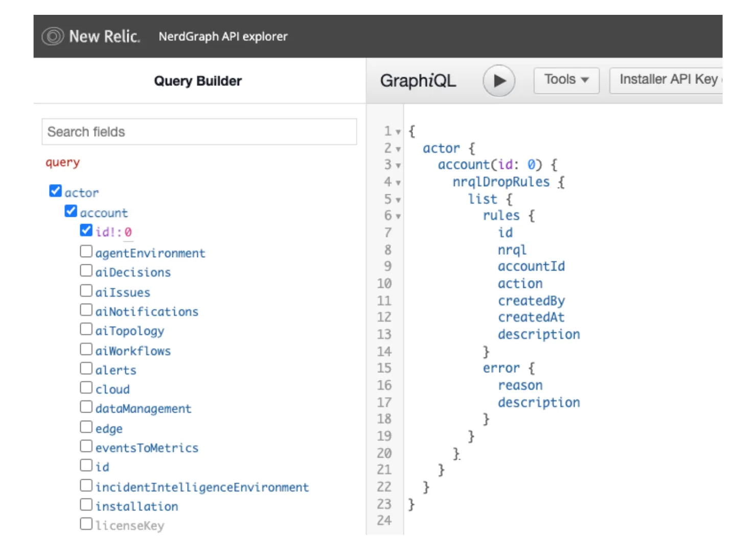The image size is (756, 540).
Task: Collapse the actor block on line 2
Action: point(398,148)
